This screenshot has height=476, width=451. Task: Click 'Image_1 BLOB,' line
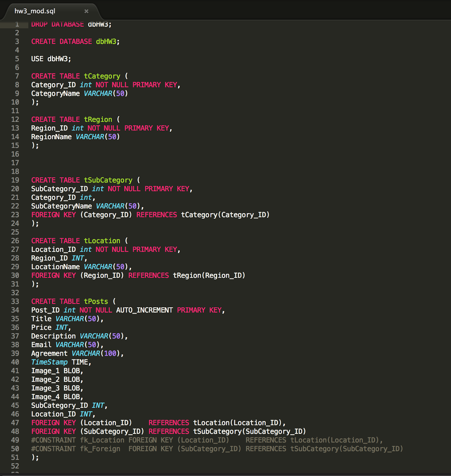(57, 371)
